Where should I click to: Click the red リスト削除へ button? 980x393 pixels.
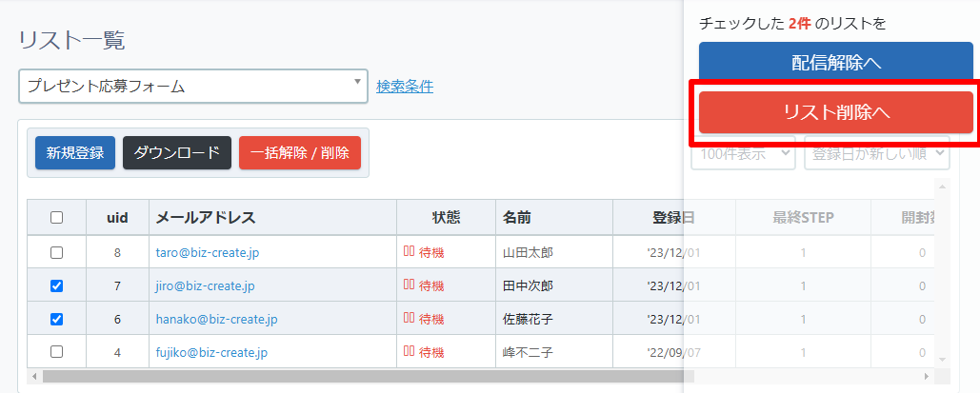[x=835, y=112]
